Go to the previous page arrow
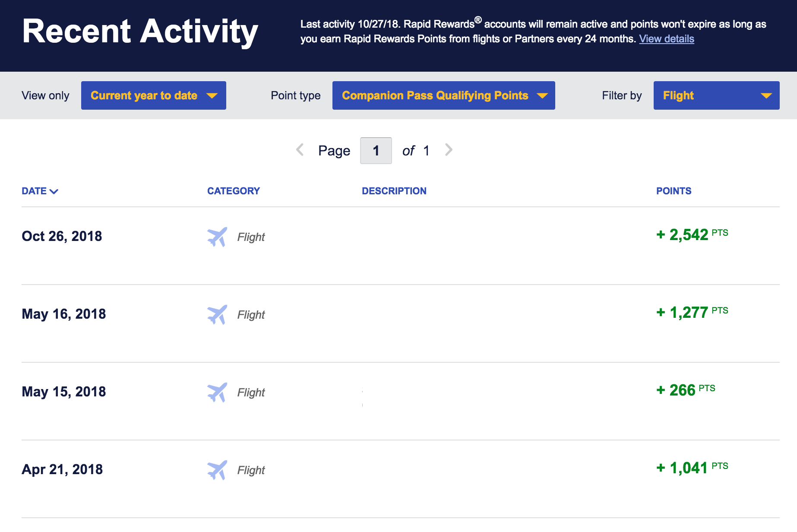The image size is (797, 532). point(300,150)
